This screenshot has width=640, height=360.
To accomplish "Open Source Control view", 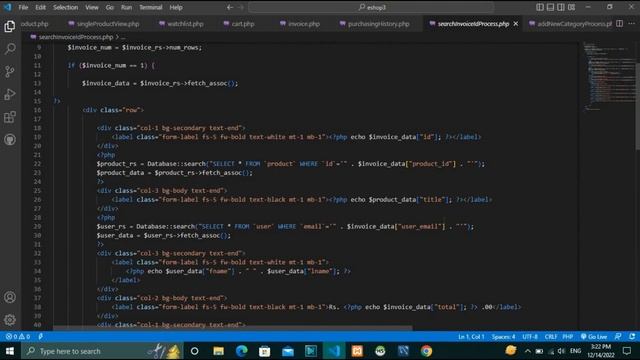I will pyautogui.click(x=10, y=71).
